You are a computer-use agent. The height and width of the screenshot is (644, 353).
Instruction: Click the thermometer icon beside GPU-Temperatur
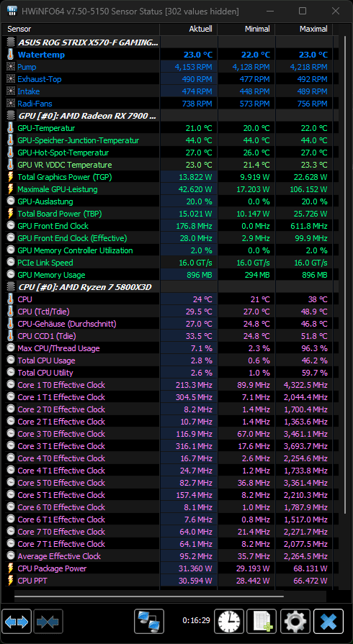point(11,128)
